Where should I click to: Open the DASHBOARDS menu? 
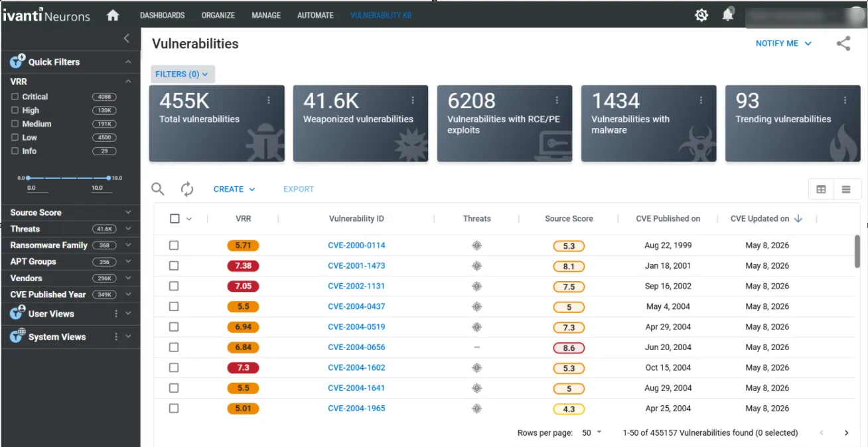[x=163, y=15]
